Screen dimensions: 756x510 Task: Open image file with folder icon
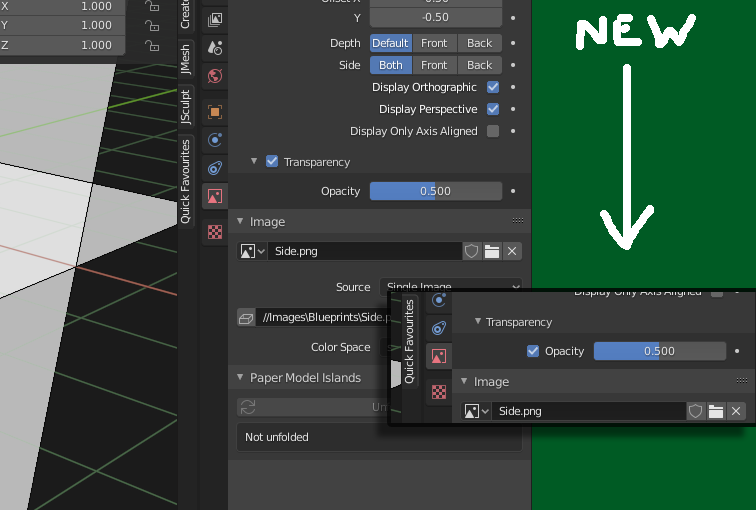pyautogui.click(x=492, y=251)
